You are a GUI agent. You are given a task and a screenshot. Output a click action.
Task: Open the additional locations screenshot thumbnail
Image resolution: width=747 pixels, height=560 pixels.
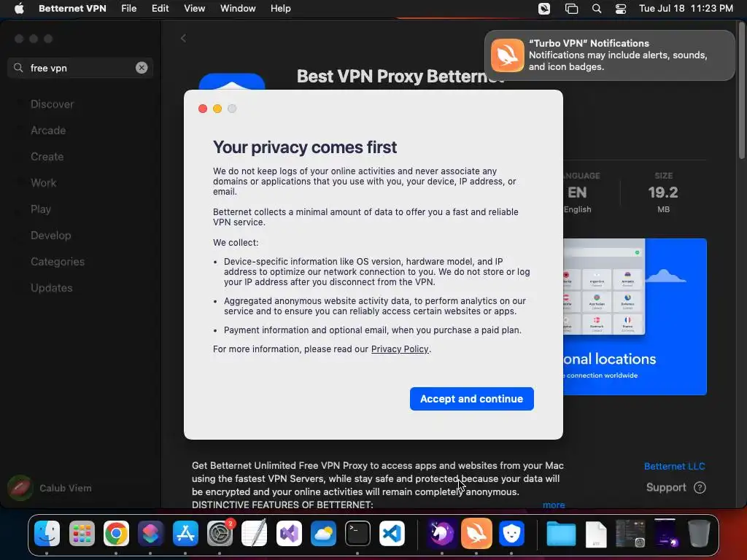(635, 316)
